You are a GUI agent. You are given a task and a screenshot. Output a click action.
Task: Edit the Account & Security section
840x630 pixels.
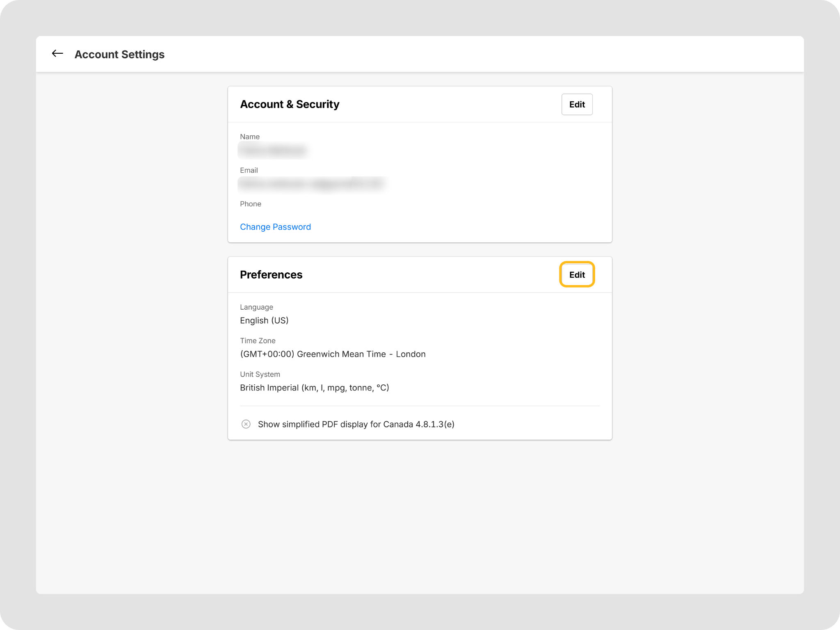tap(577, 105)
